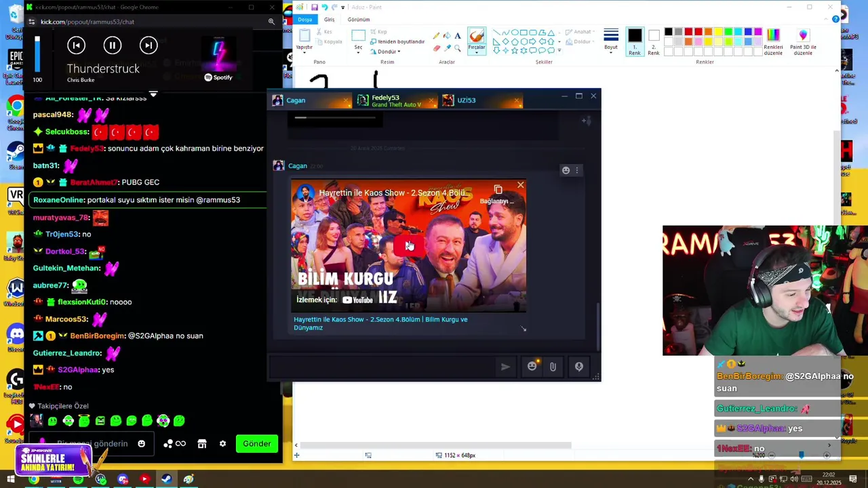The image size is (868, 488).
Task: Skip to previous track in music widget
Action: coord(76,45)
